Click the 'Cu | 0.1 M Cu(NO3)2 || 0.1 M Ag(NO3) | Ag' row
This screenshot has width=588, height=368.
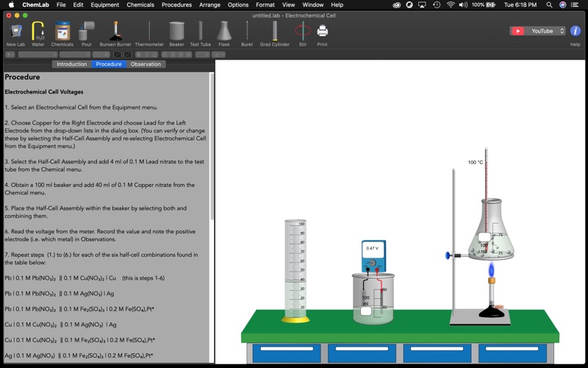point(60,325)
